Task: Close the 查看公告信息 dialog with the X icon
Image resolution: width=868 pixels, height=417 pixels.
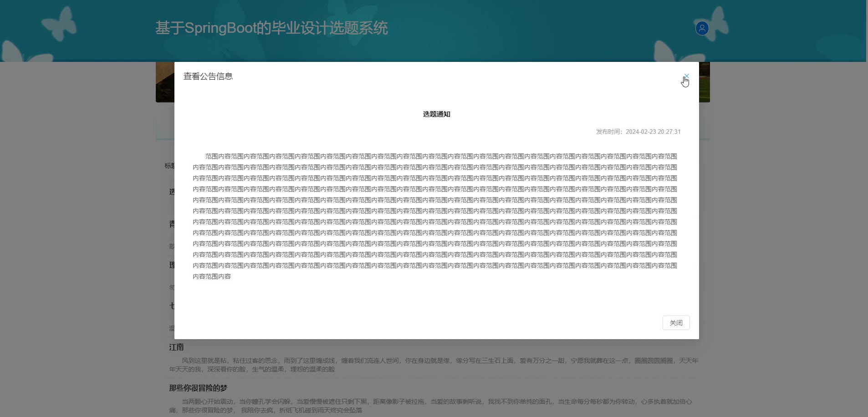Action: coord(686,76)
